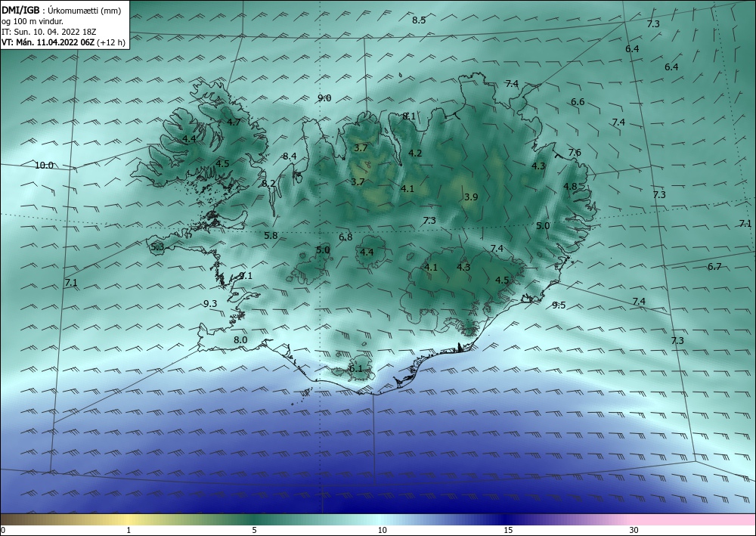The height and width of the screenshot is (536, 756).
Task: Click the 15 tick label on the legend
Action: [508, 531]
